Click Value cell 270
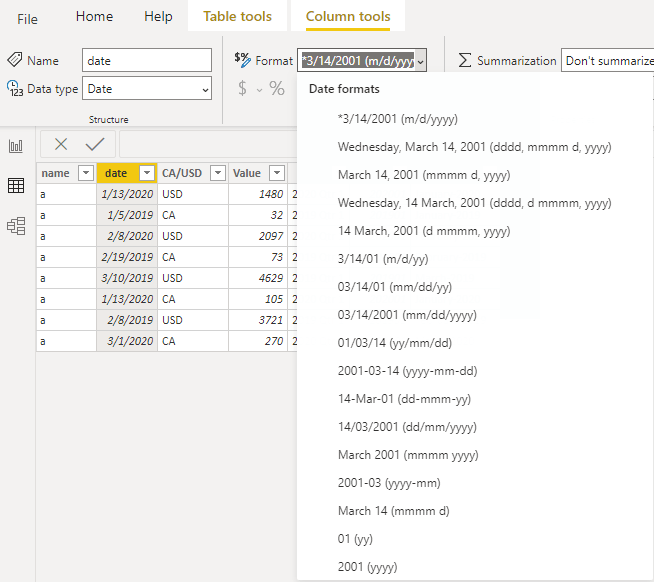The width and height of the screenshot is (654, 582). pyautogui.click(x=258, y=341)
